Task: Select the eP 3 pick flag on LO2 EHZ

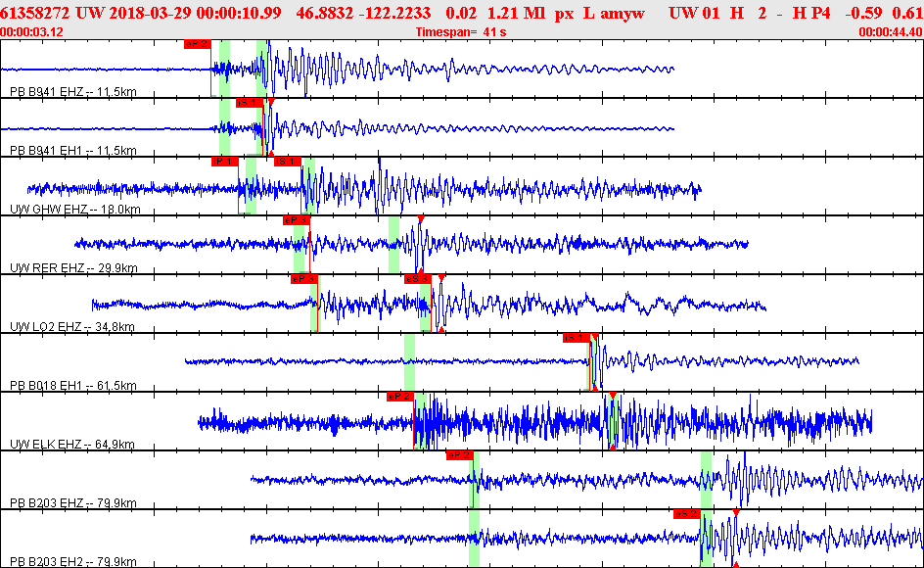Action: (x=304, y=279)
